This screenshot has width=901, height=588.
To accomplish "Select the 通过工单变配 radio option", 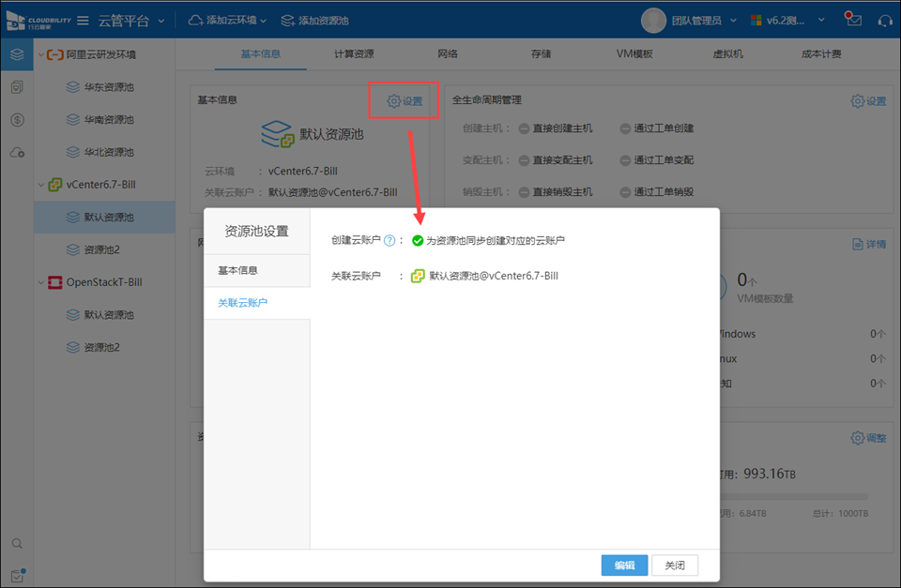I will coord(625,160).
